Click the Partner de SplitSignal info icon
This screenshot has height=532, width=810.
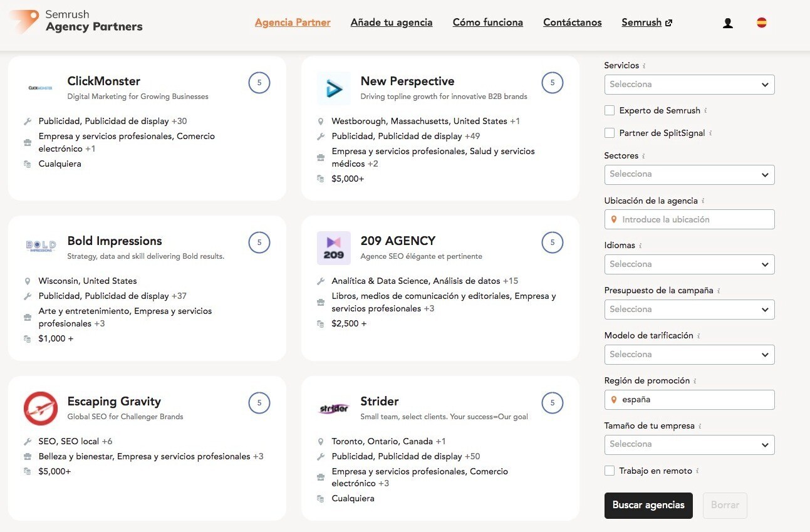point(710,133)
